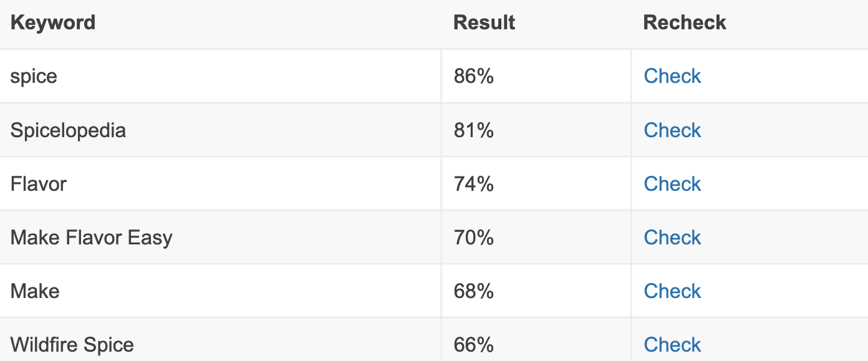This screenshot has width=868, height=361.
Task: Click the 86% result value
Action: coord(474,76)
